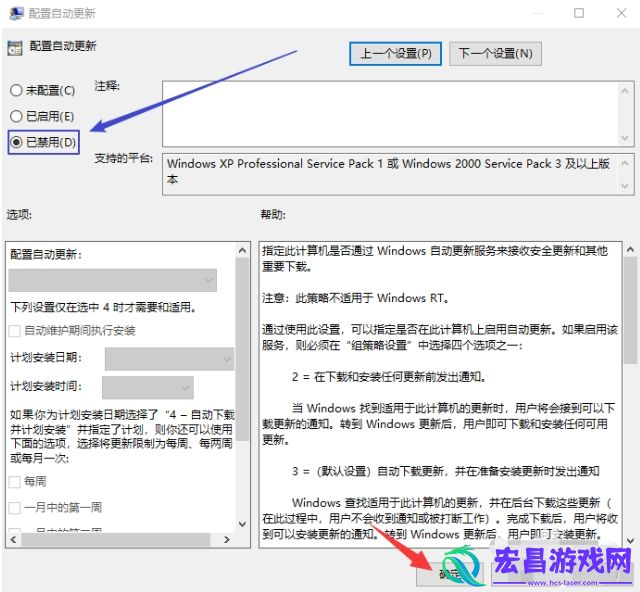Image resolution: width=640 pixels, height=592 pixels.
Task: Tick the 每周 checkbox
Action: [x=15, y=482]
